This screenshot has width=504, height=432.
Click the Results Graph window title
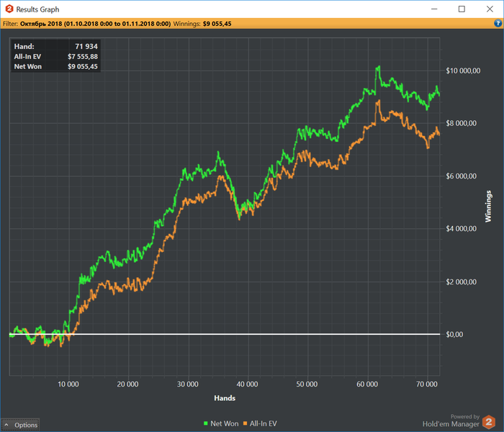pos(37,9)
